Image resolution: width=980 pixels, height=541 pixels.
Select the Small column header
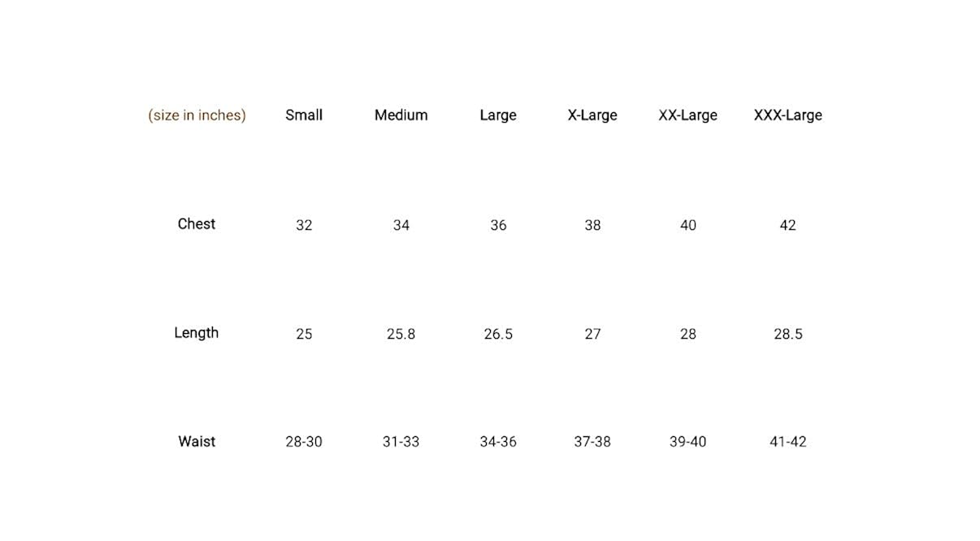click(304, 115)
